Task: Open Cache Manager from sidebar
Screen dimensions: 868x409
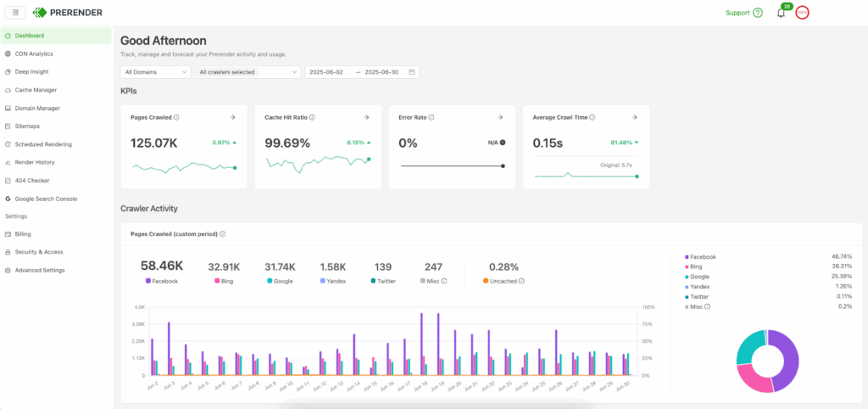Action: coord(36,90)
